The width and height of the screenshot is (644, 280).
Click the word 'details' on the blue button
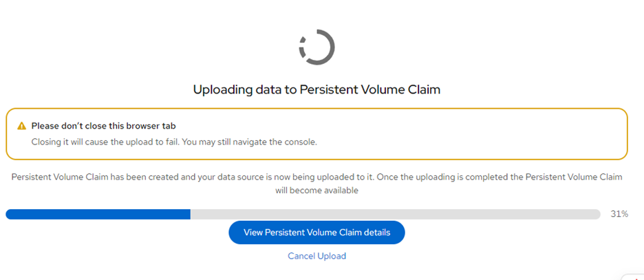coord(376,233)
